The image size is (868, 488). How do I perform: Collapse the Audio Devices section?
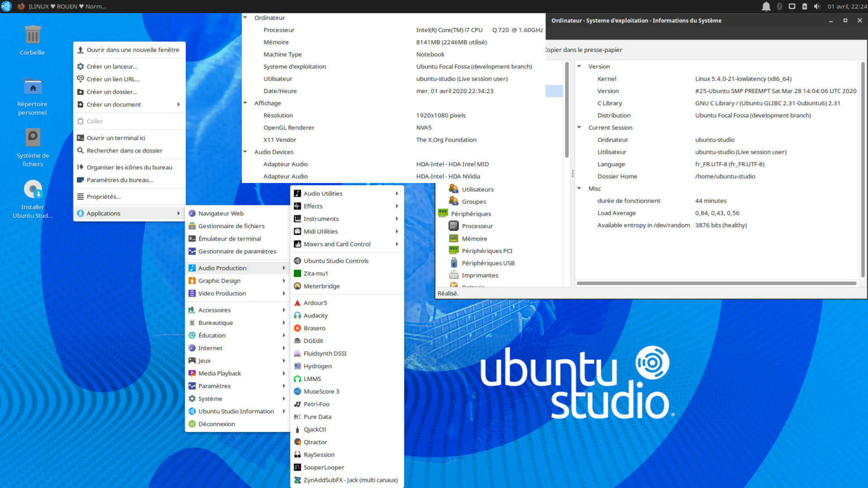click(245, 151)
